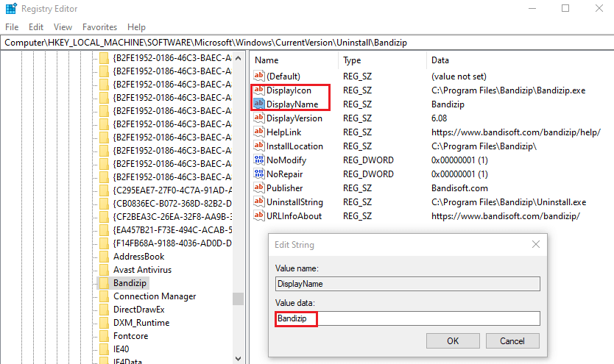614x364 pixels.
Task: Select the IE40 key in the tree
Action: point(121,349)
